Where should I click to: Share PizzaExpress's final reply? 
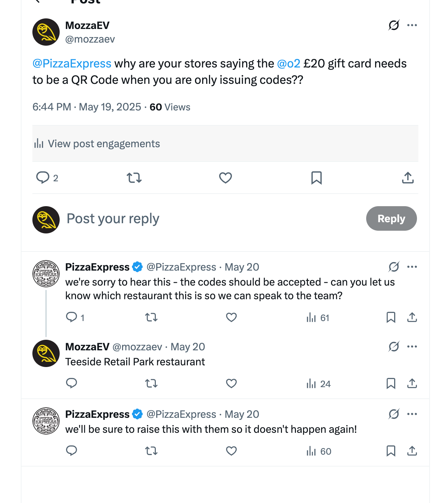coord(412,451)
